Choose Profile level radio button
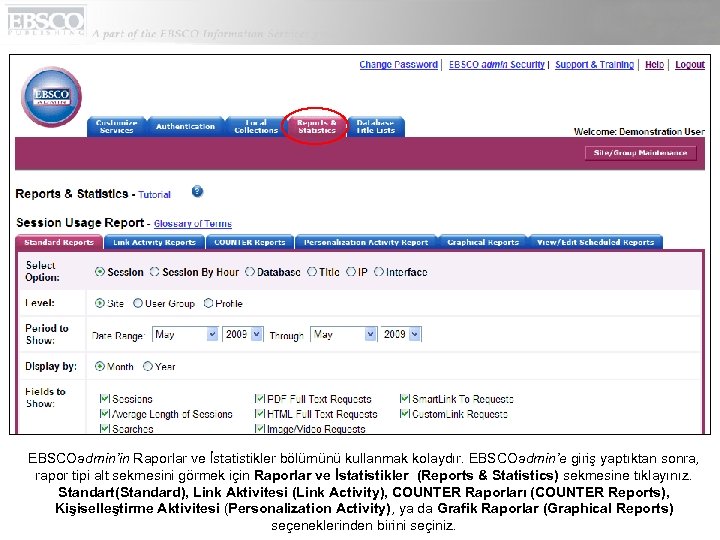Image resolution: width=720 pixels, height=540 pixels. 208,303
